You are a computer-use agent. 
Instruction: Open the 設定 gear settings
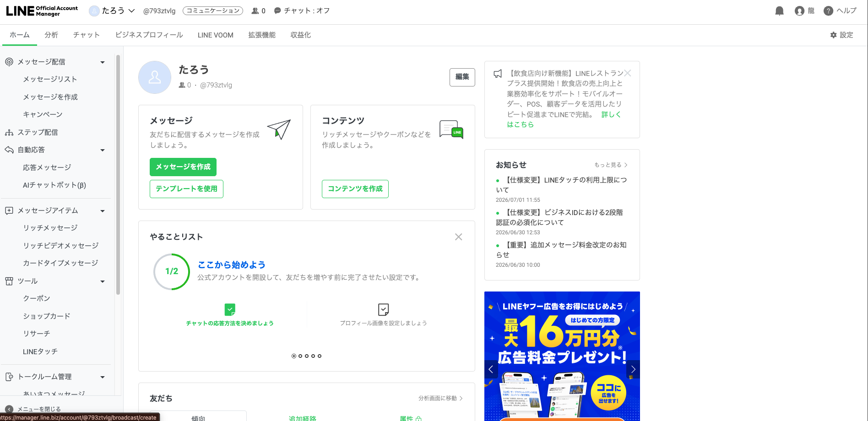(x=841, y=35)
